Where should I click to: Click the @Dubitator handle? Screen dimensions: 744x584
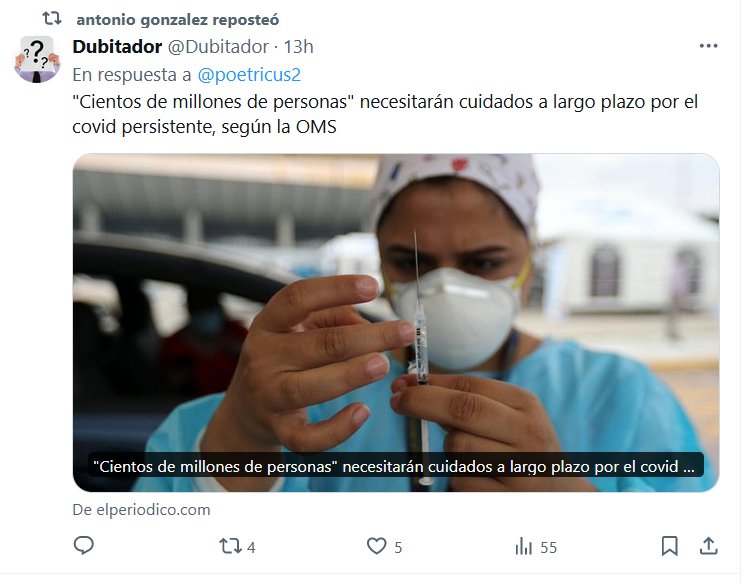click(218, 46)
